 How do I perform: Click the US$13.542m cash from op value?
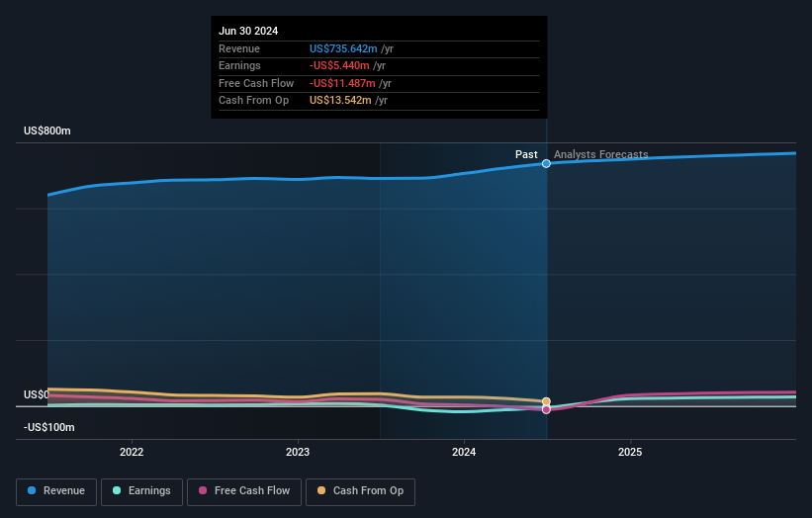340,101
